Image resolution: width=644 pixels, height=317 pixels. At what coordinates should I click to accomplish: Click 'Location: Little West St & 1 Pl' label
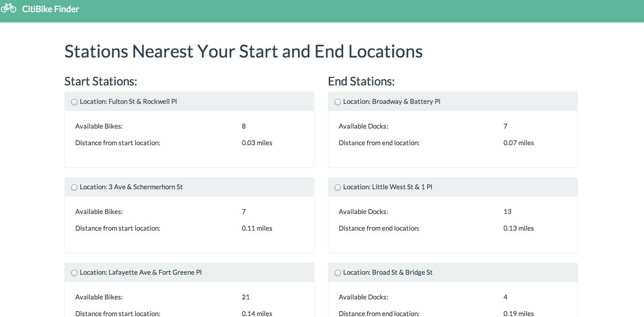(x=388, y=187)
